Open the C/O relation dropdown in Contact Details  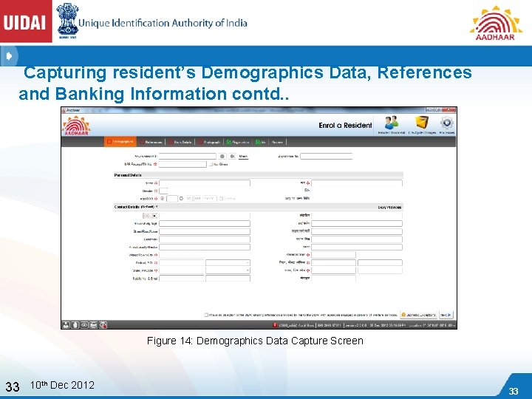coord(150,216)
